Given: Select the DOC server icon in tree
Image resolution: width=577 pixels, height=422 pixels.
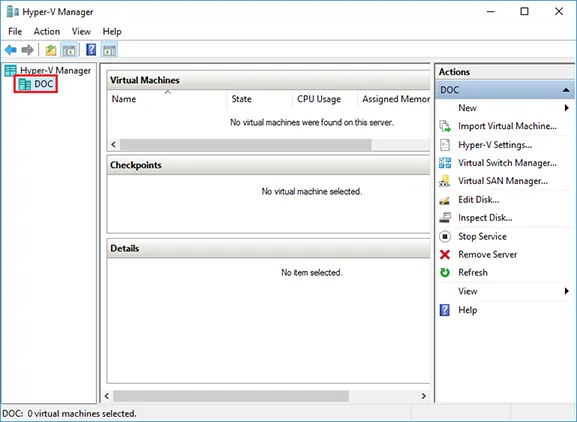Looking at the screenshot, I should tap(25, 84).
